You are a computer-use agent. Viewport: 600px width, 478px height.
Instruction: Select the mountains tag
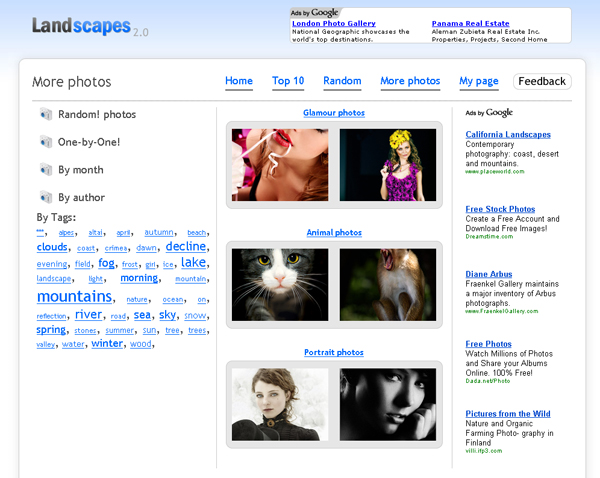(x=74, y=297)
